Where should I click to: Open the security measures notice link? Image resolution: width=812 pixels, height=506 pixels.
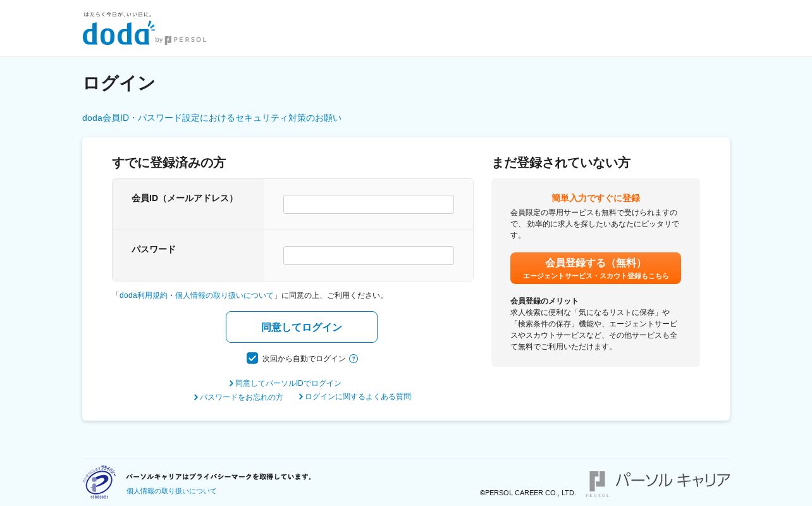[x=212, y=118]
